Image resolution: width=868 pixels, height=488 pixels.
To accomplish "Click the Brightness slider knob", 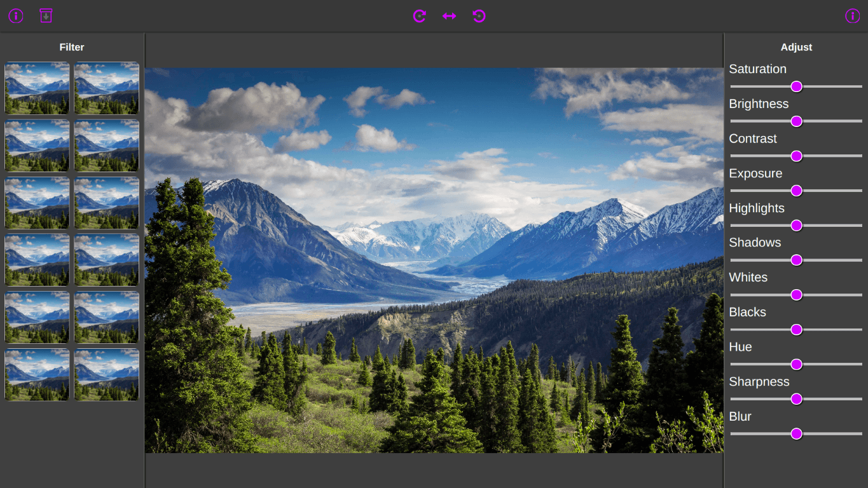I will click(796, 121).
